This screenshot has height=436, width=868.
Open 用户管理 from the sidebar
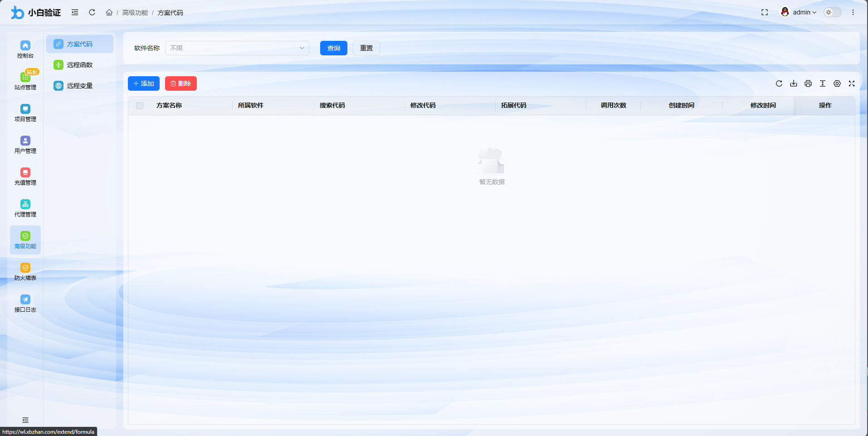coord(25,144)
